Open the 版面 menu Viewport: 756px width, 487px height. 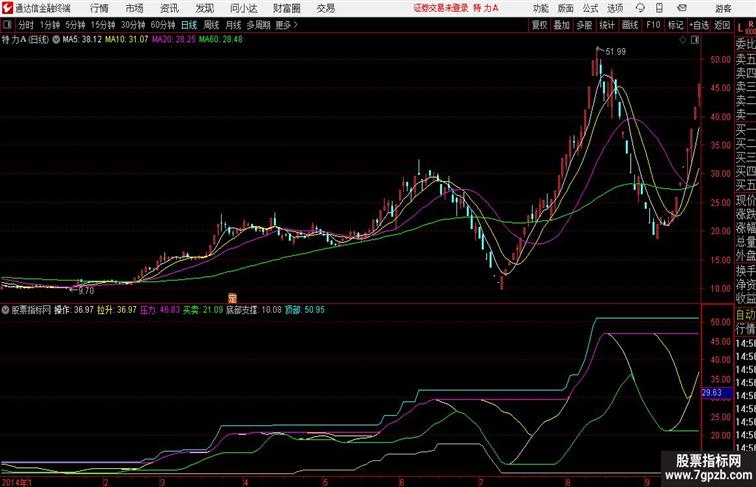point(565,8)
